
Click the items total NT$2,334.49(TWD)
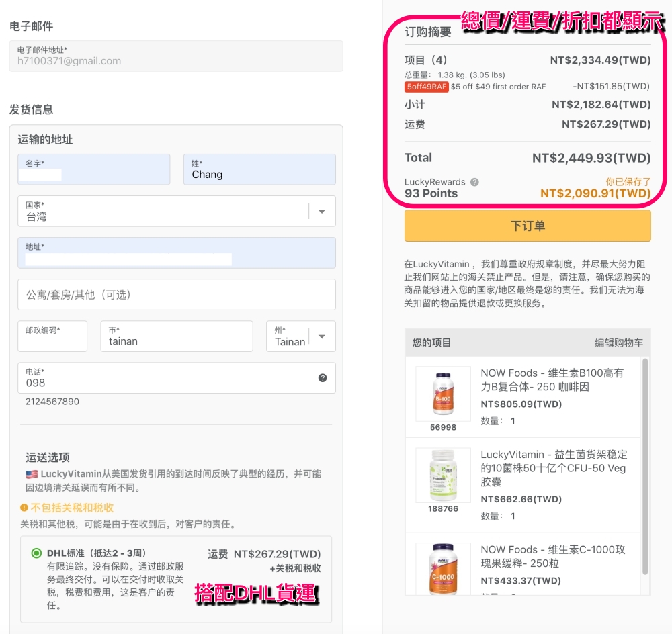600,60
